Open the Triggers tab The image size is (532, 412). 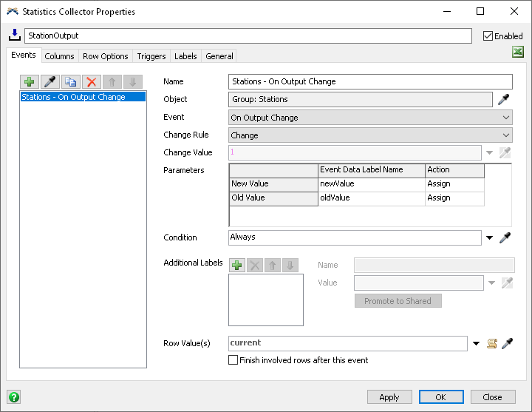[x=151, y=56]
